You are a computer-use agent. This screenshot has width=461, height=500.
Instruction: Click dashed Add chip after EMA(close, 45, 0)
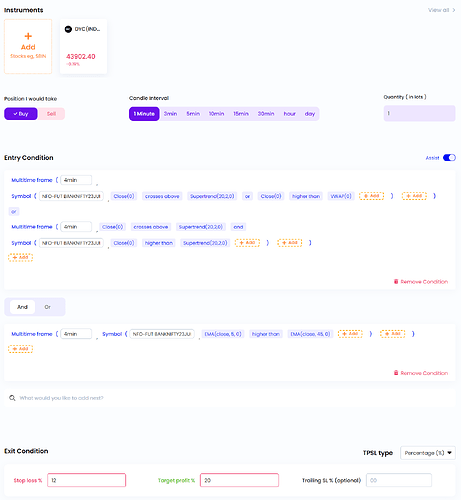350,334
